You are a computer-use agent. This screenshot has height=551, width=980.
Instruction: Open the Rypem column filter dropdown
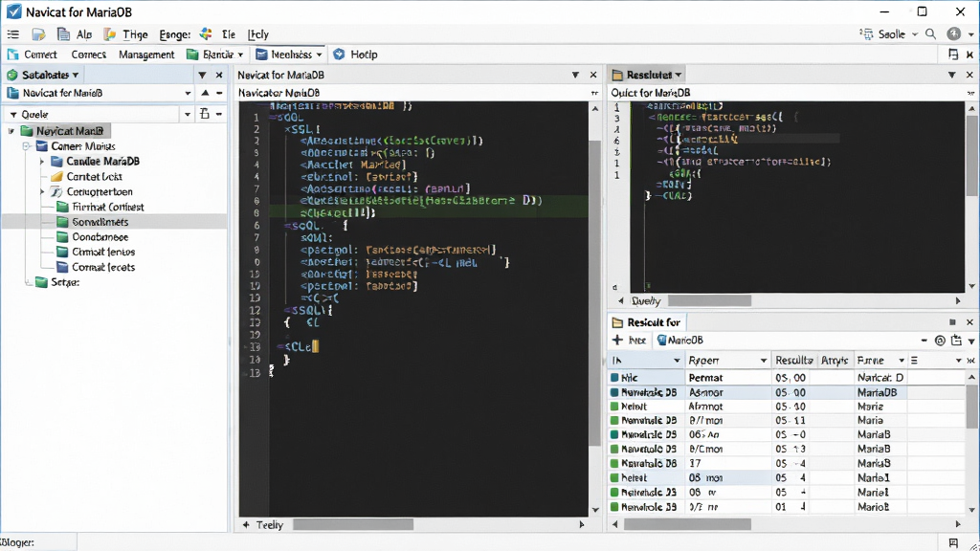(763, 361)
